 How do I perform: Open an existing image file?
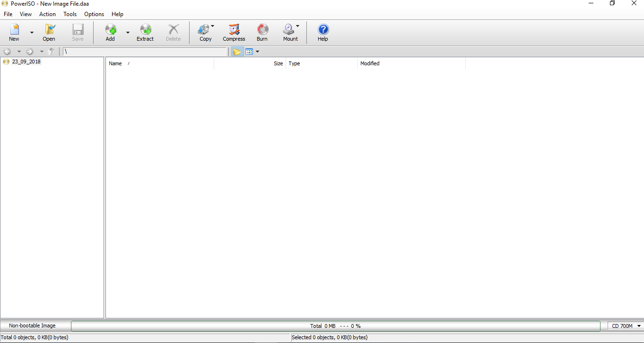pyautogui.click(x=49, y=32)
